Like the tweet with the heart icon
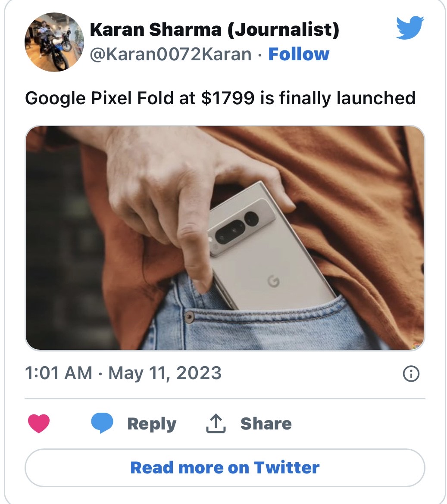This screenshot has width=447, height=504. click(x=39, y=423)
